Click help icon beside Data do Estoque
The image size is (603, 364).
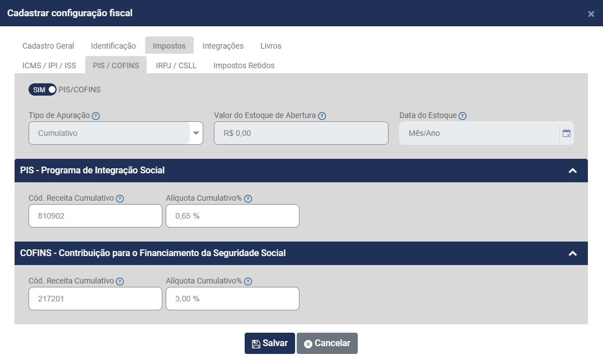pos(462,116)
